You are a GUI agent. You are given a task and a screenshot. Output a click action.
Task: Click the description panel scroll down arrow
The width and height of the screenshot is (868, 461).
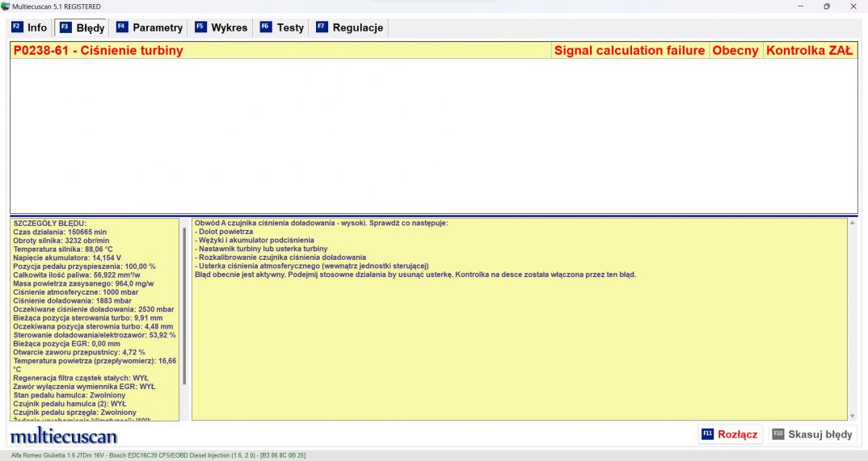(x=853, y=417)
